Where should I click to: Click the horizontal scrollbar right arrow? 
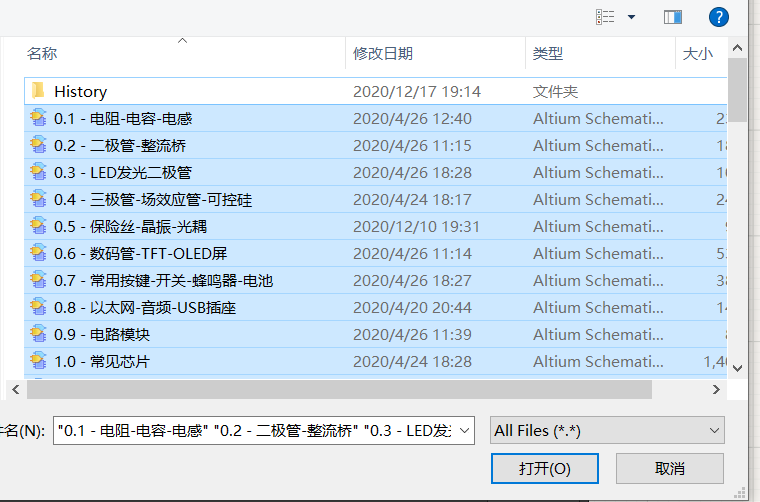[x=716, y=389]
